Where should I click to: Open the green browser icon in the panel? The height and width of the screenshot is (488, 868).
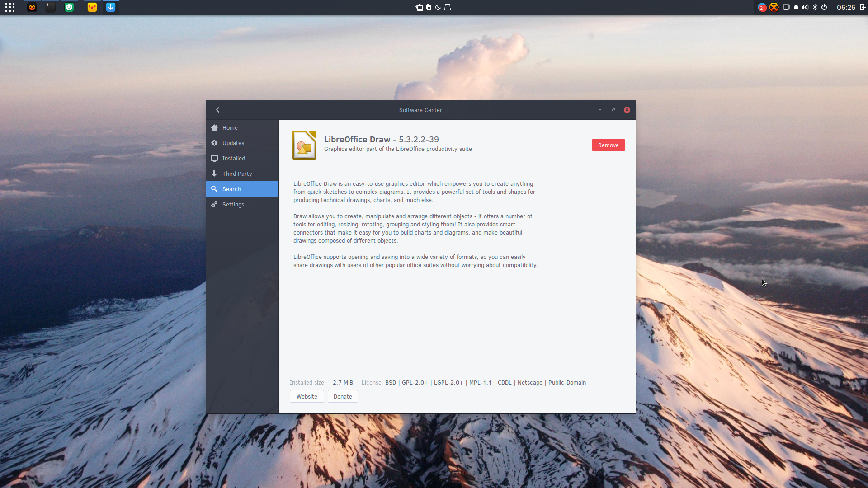[69, 7]
